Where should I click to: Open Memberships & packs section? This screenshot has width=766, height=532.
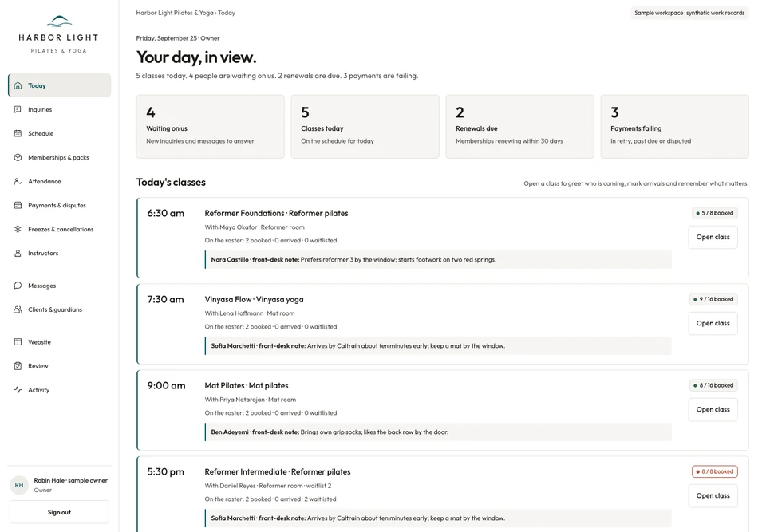click(60, 157)
